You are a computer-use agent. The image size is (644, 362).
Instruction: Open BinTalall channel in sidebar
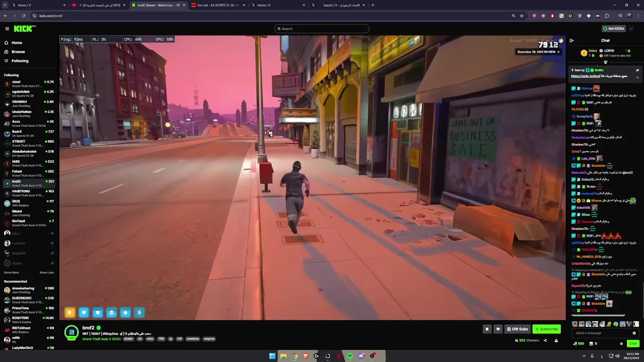pos(29,223)
